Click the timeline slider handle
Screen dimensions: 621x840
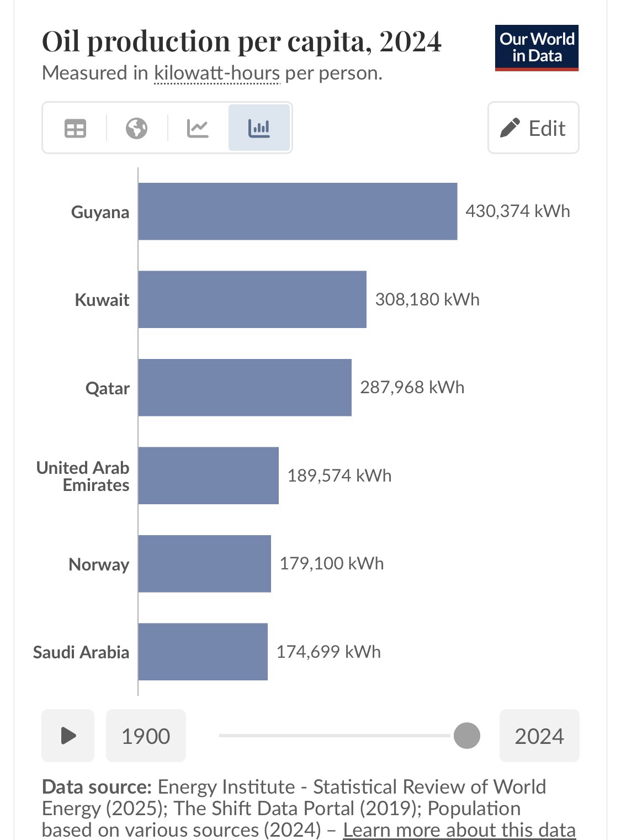tap(467, 736)
